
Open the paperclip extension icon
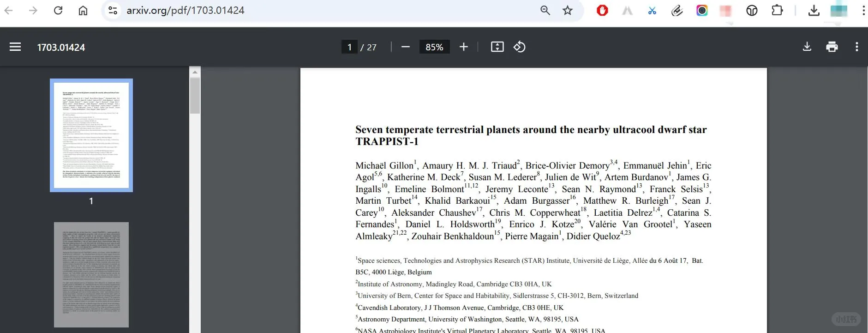click(677, 10)
